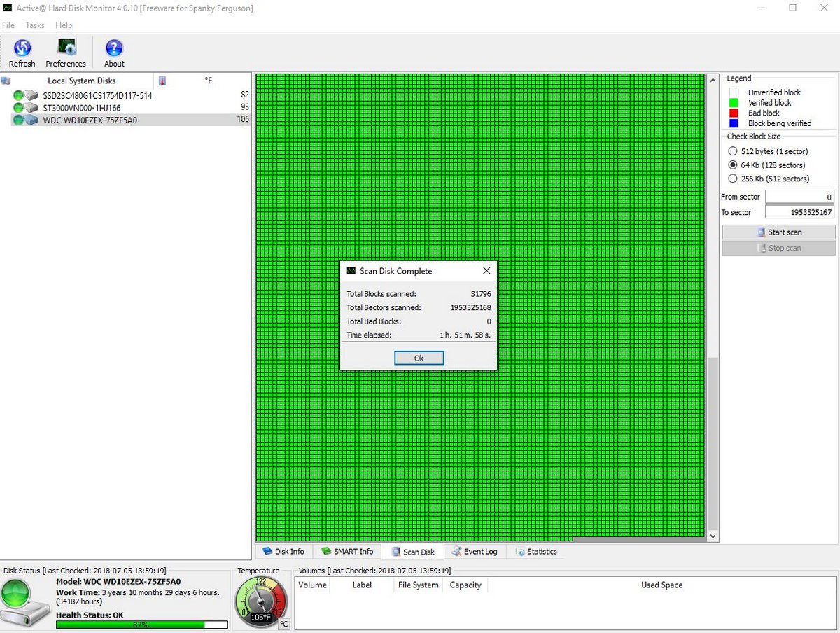Click the Start scan button
Image resolution: width=840 pixels, height=633 pixels.
click(x=778, y=232)
